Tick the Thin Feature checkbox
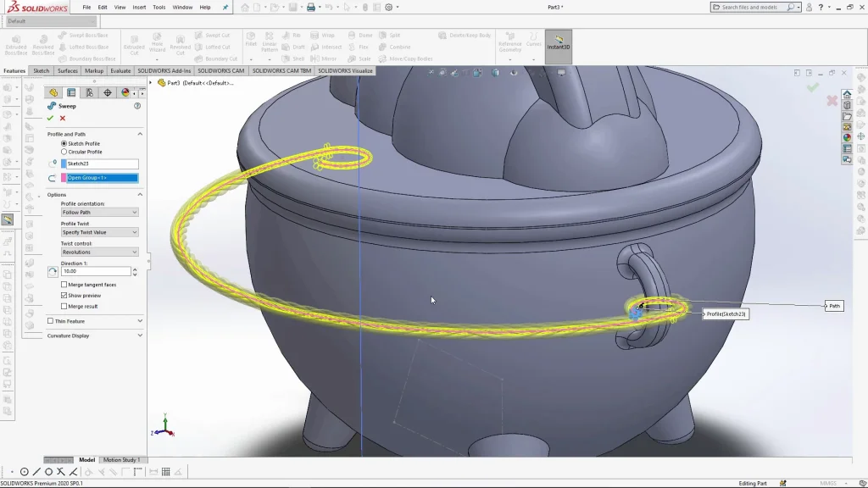 50,321
